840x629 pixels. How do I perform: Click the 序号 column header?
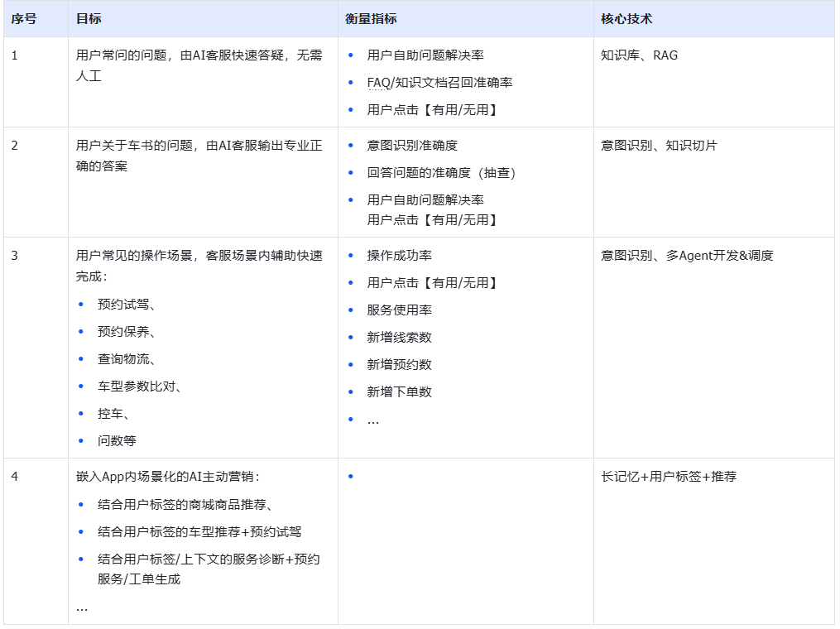[x=24, y=18]
